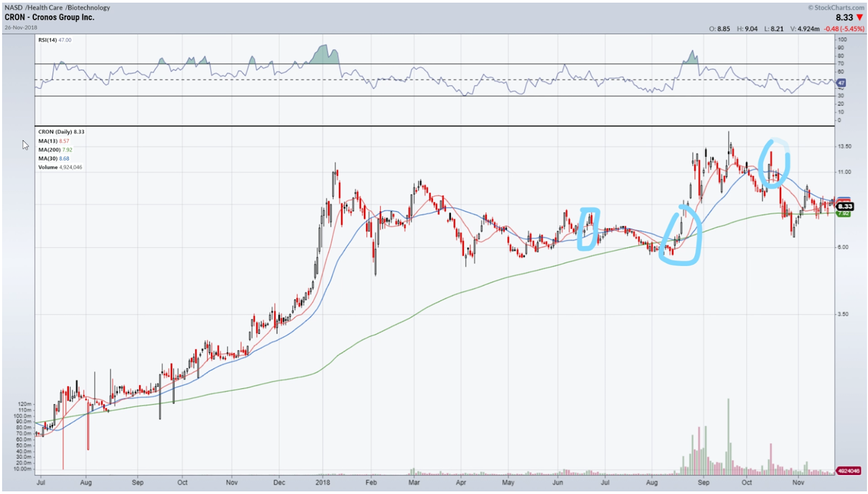Viewport: 868px width, 494px height.
Task: Select the 'NASD /Health Care /Biotechnology' sector line
Action: tap(57, 8)
